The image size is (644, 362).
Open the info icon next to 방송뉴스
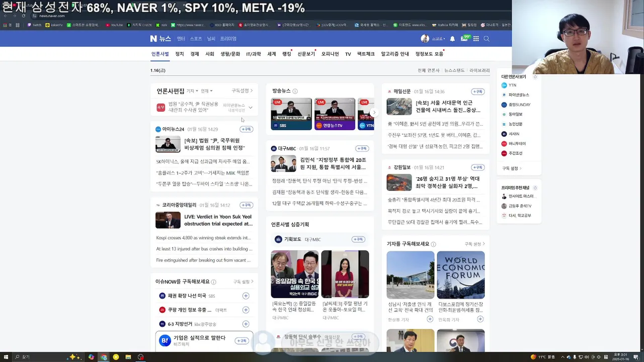[295, 91]
